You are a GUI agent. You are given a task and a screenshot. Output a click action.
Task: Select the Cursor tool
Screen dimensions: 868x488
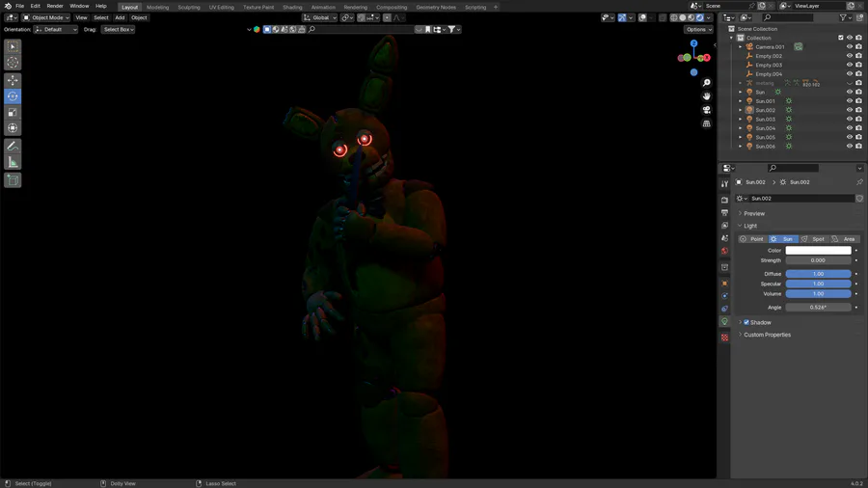(13, 63)
